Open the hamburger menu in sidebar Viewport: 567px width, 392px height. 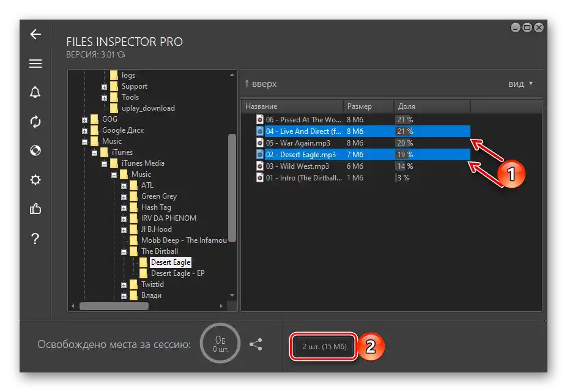pos(35,64)
